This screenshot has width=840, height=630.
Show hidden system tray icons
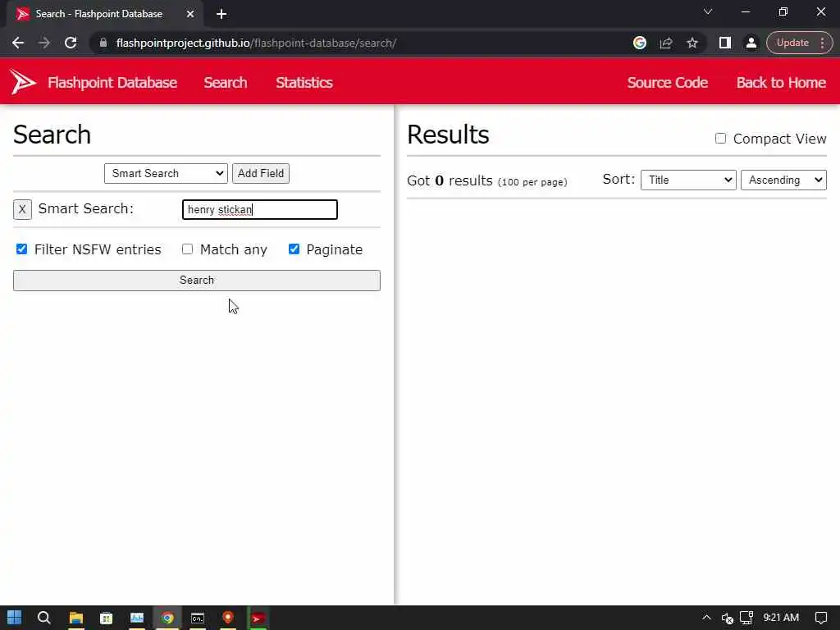(706, 618)
